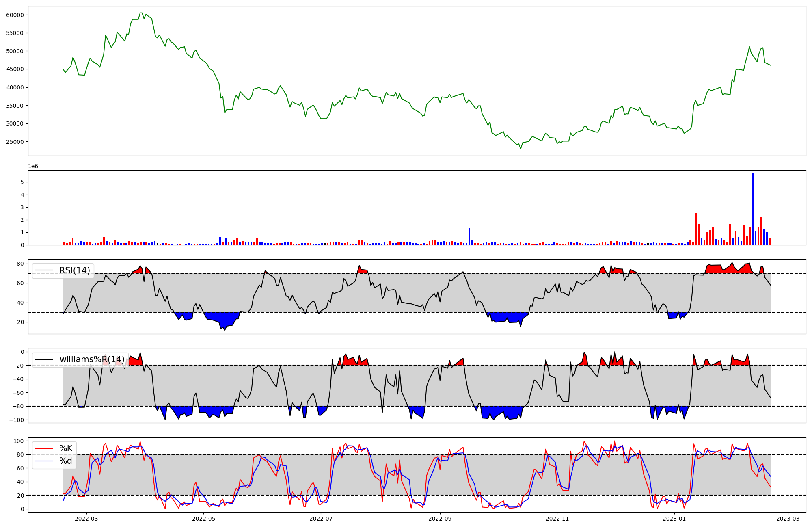Viewport: 812px width, 528px height.
Task: Click the 1e6 volume scale label
Action: [x=33, y=166]
